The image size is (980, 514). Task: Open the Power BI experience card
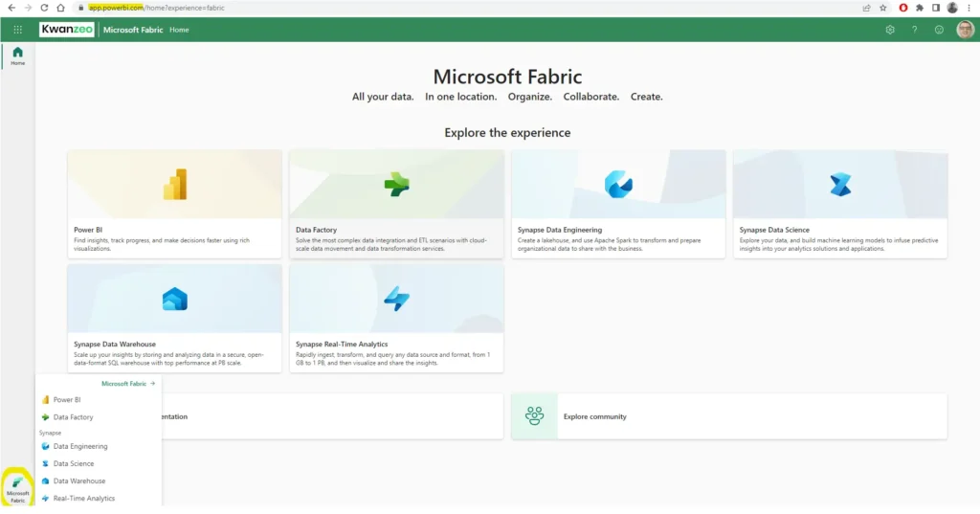tap(174, 203)
